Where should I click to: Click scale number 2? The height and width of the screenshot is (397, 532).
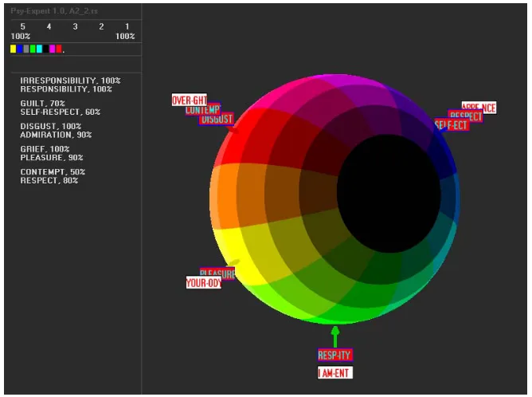pyautogui.click(x=101, y=26)
